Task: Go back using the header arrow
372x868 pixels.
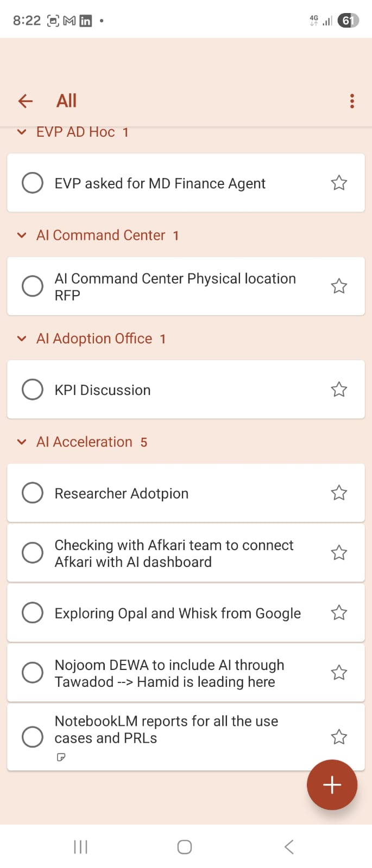Action: click(x=26, y=101)
